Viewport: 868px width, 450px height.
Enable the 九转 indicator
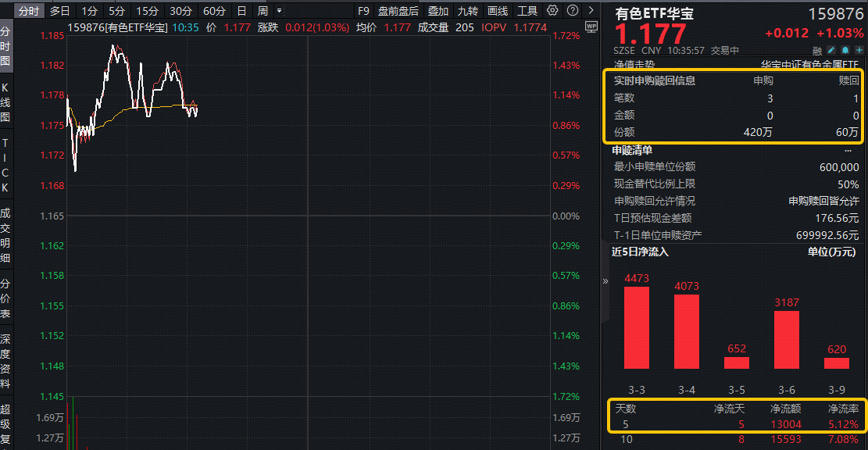468,11
